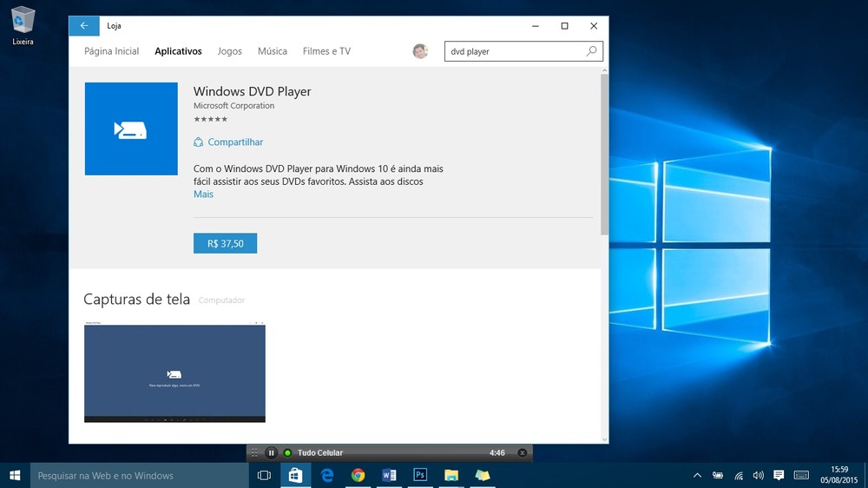Viewport: 868px width, 488px height.
Task: Click the Capturas de tela heading
Action: point(137,299)
